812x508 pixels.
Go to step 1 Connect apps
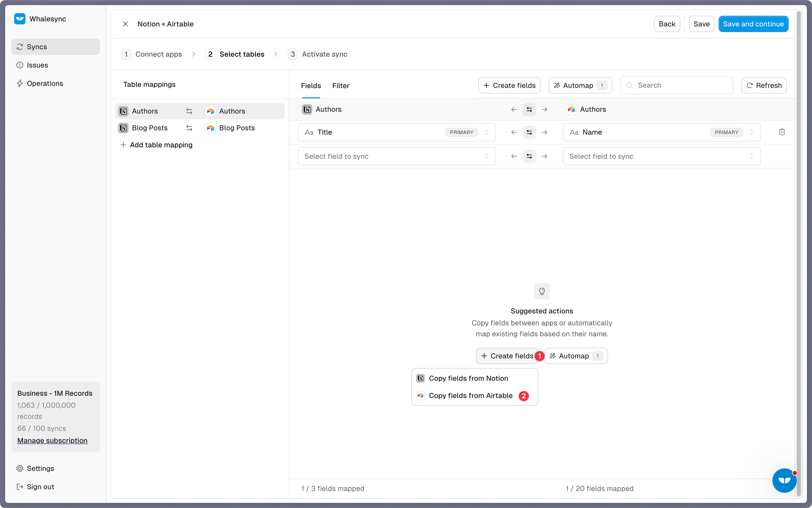click(x=152, y=54)
